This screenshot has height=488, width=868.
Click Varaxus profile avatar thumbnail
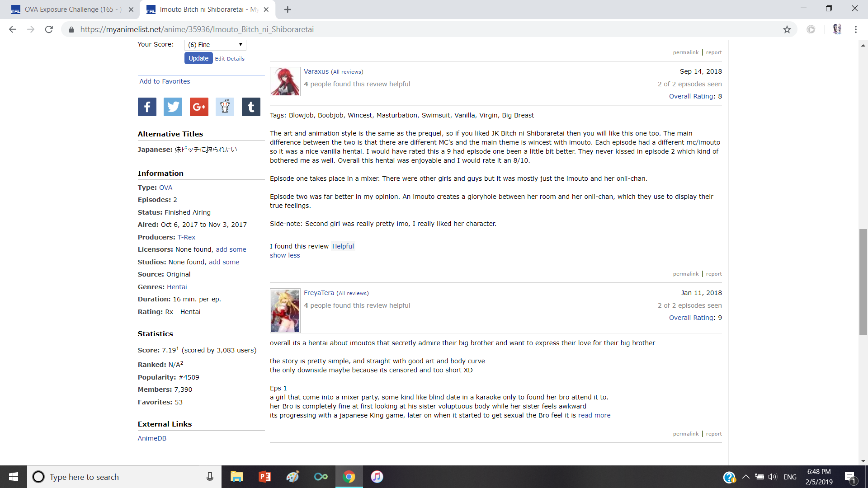point(285,81)
